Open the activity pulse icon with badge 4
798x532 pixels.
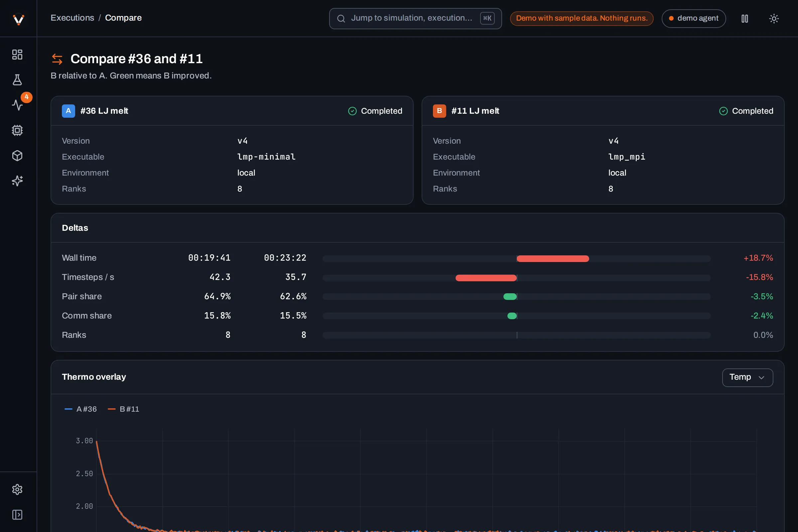coord(17,105)
